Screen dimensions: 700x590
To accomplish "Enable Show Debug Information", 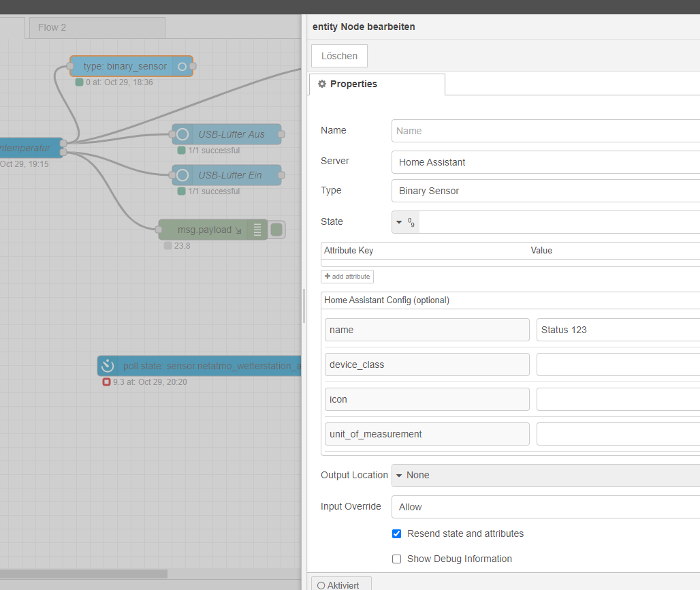I will click(396, 559).
